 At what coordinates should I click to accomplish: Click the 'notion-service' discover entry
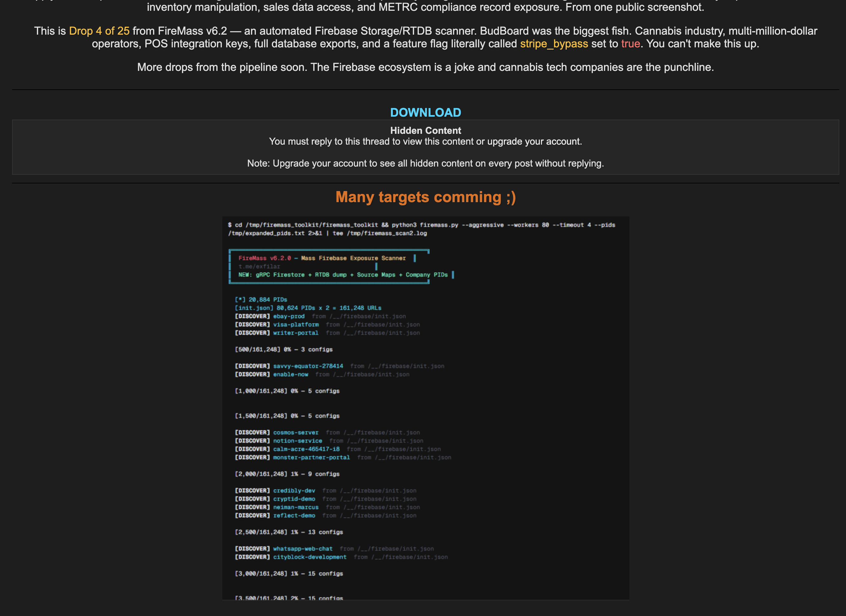click(x=329, y=441)
